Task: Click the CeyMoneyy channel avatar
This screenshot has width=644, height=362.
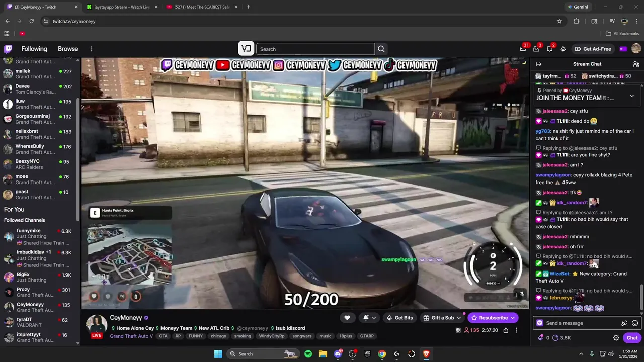Action: point(96,325)
